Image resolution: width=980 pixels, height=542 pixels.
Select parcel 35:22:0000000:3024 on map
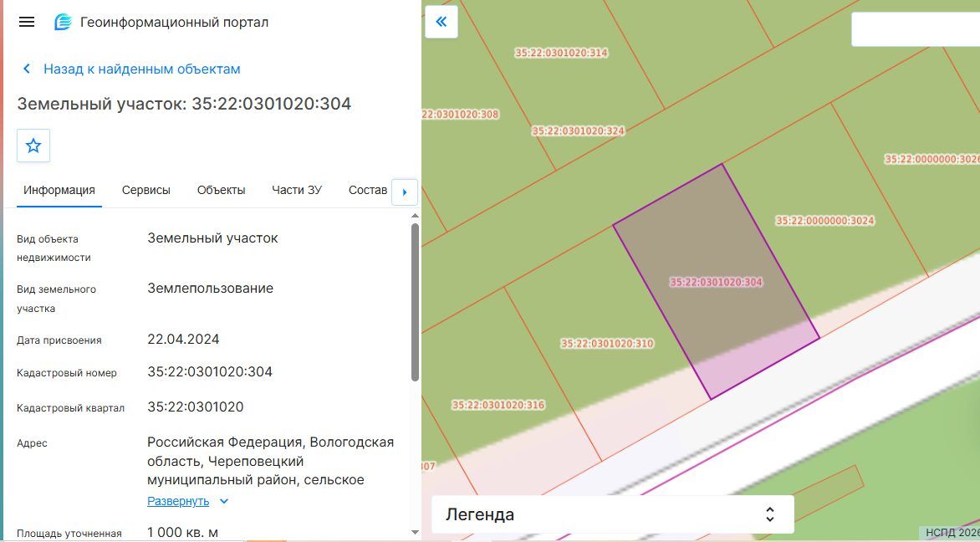click(x=825, y=221)
